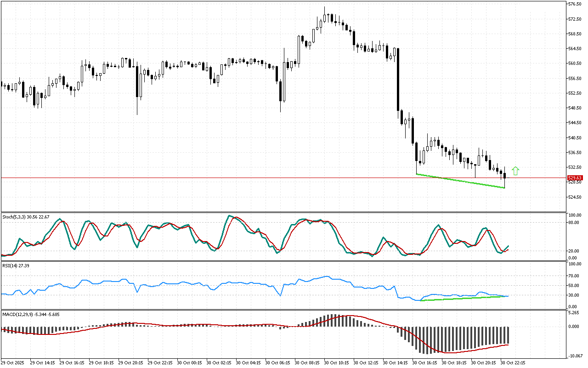Image resolution: width=588 pixels, height=368 pixels.
Task: Click the 524.50 price axis label
Action: tap(575, 197)
